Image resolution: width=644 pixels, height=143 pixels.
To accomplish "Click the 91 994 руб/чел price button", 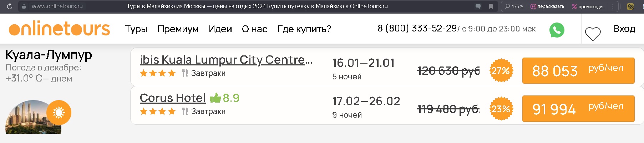I will click(578, 109).
